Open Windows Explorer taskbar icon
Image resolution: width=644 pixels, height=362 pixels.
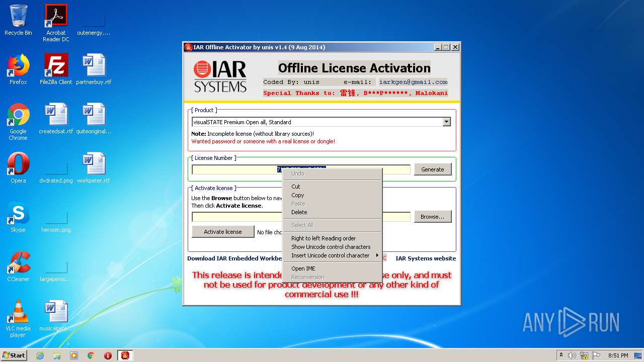(x=57, y=355)
